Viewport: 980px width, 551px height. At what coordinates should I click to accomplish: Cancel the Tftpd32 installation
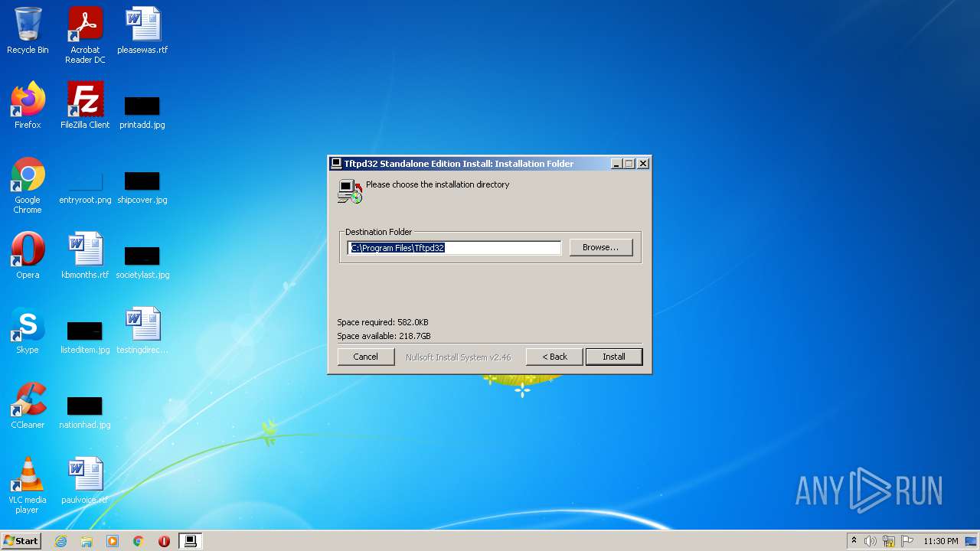pyautogui.click(x=365, y=357)
